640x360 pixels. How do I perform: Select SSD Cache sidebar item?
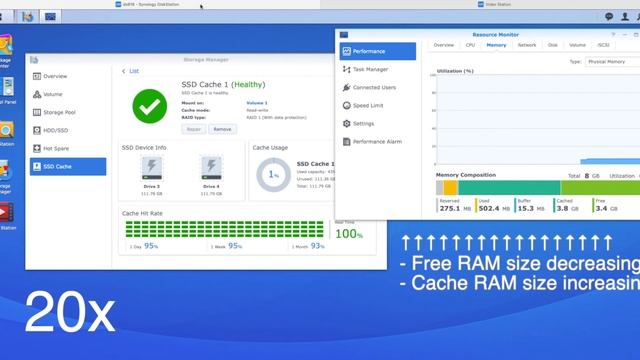click(68, 167)
